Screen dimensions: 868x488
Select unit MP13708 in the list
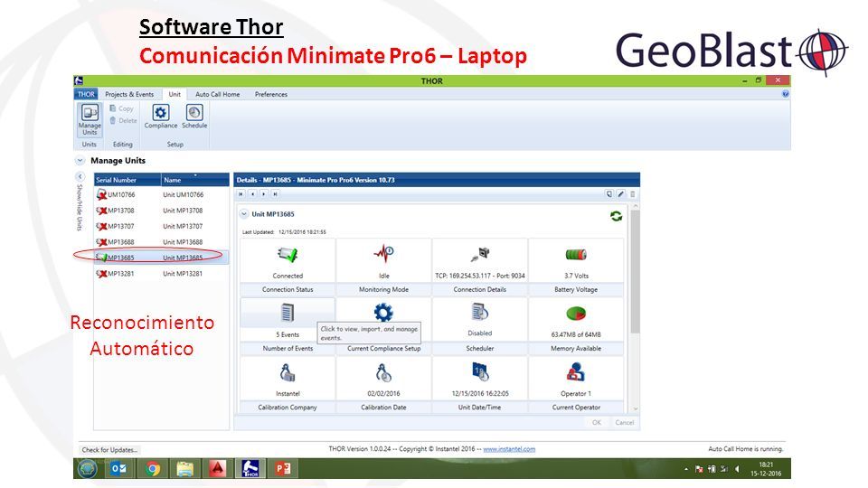click(x=161, y=211)
